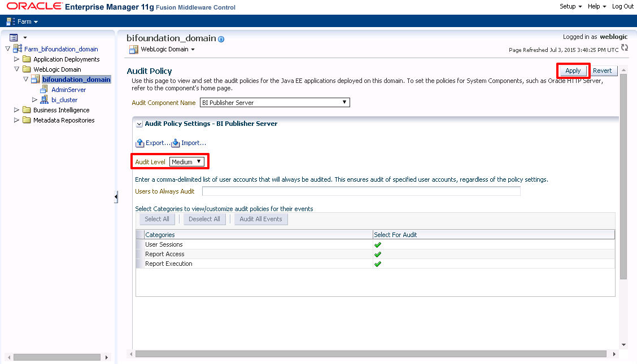The width and height of the screenshot is (637, 364).
Task: Click the Log Out link
Action: pos(622,6)
